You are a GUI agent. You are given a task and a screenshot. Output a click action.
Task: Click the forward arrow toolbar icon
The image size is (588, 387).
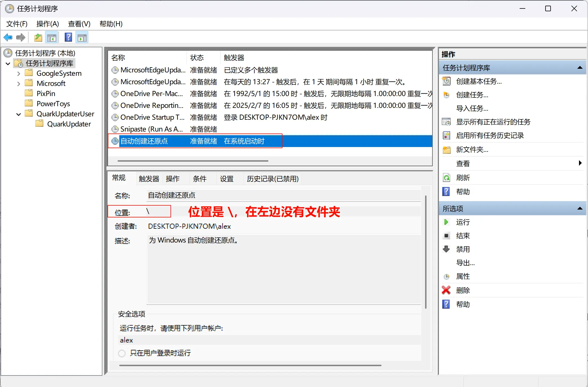pos(21,37)
